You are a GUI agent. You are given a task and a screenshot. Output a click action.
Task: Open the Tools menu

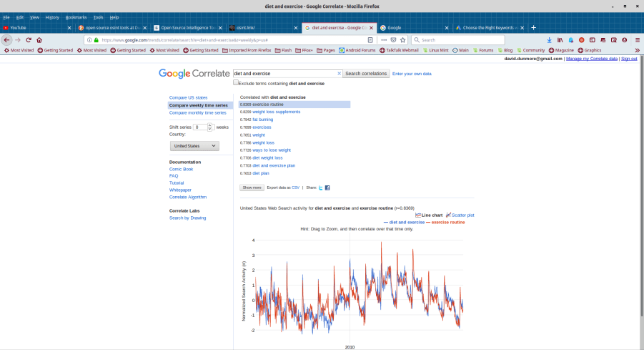(x=98, y=17)
